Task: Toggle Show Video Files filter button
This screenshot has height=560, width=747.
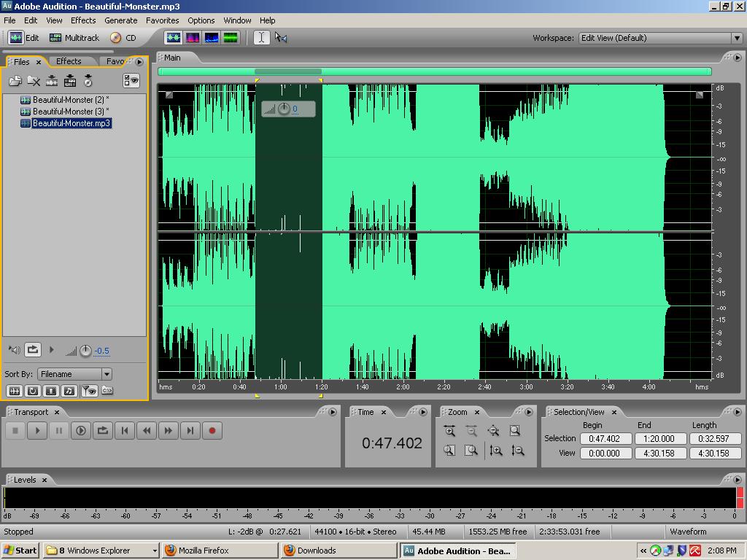Action: [x=51, y=391]
